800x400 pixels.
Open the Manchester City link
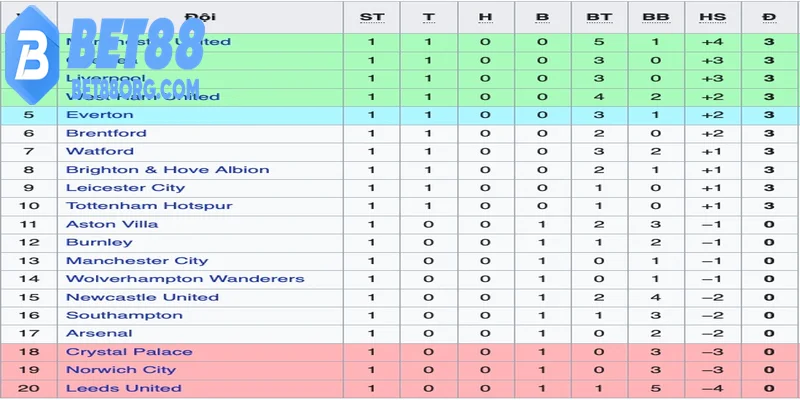(137, 261)
